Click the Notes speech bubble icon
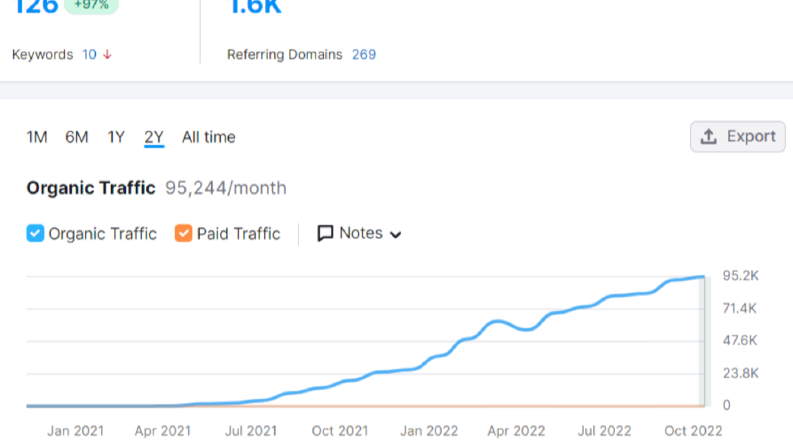Image resolution: width=793 pixels, height=446 pixels. [x=325, y=234]
